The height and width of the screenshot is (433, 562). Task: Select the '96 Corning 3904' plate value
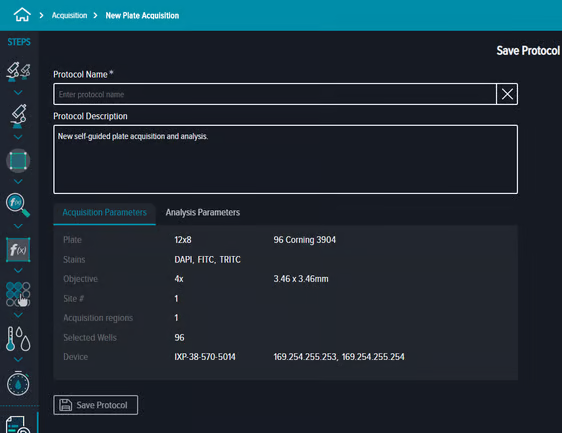305,240
